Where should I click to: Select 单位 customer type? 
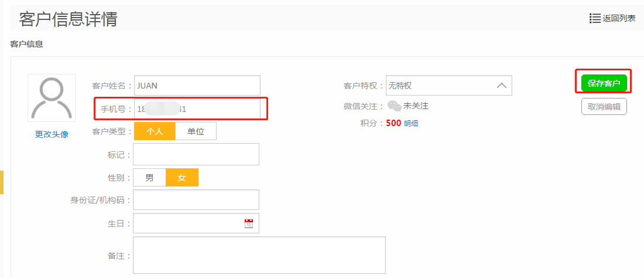click(196, 131)
